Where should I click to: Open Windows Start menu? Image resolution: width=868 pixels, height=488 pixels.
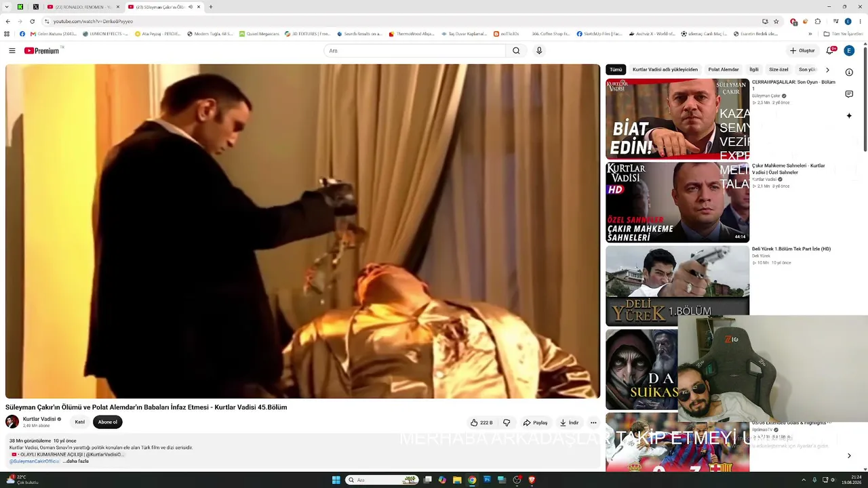coord(336,480)
